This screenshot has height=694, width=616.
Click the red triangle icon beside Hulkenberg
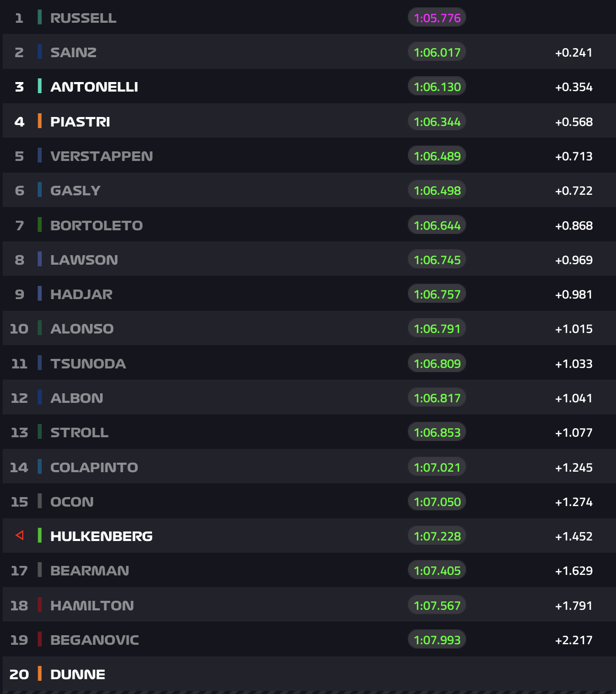(20, 536)
